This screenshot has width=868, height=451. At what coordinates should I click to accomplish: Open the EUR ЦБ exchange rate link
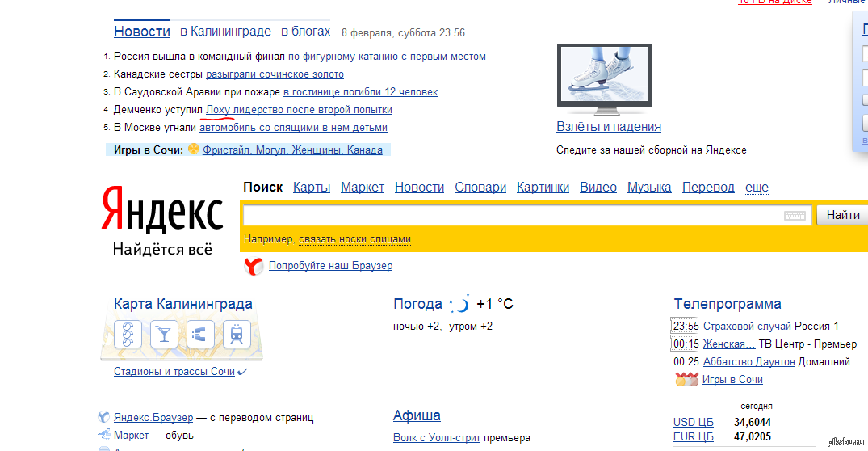point(693,436)
